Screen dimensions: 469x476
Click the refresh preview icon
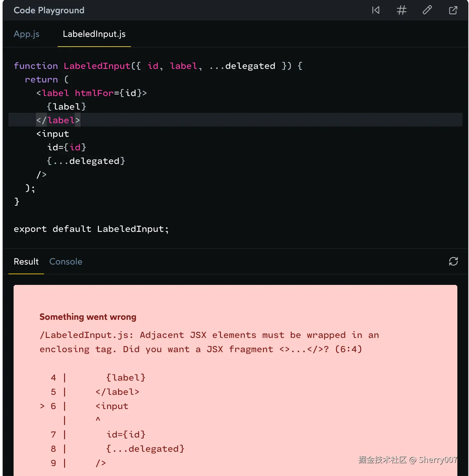pos(453,261)
